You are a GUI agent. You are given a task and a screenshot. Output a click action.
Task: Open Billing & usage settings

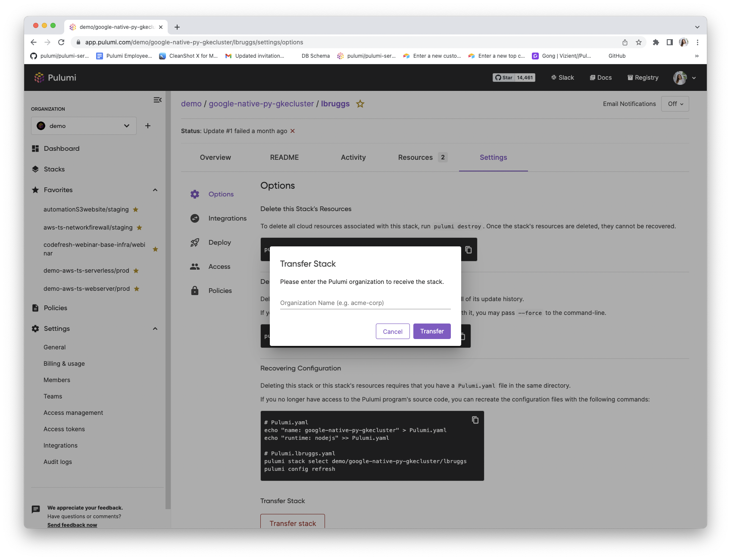tap(64, 364)
